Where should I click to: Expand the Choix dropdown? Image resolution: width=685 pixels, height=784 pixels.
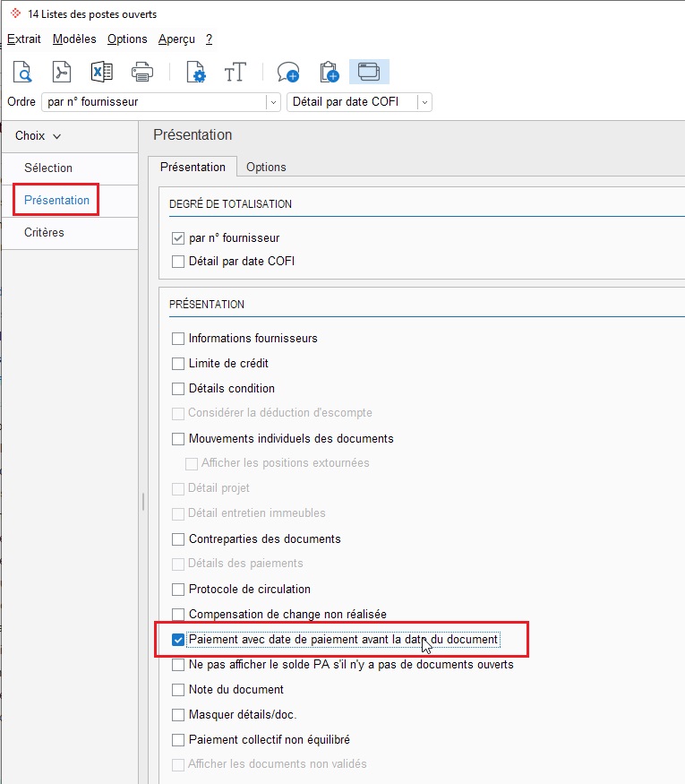point(38,136)
